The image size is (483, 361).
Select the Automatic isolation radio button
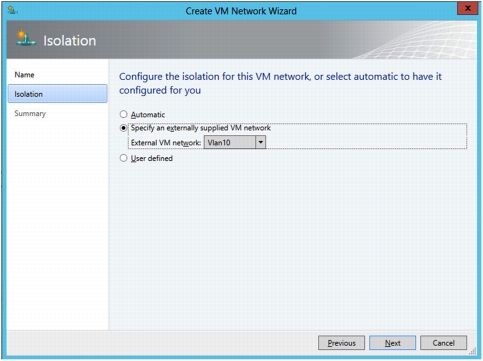pos(123,114)
